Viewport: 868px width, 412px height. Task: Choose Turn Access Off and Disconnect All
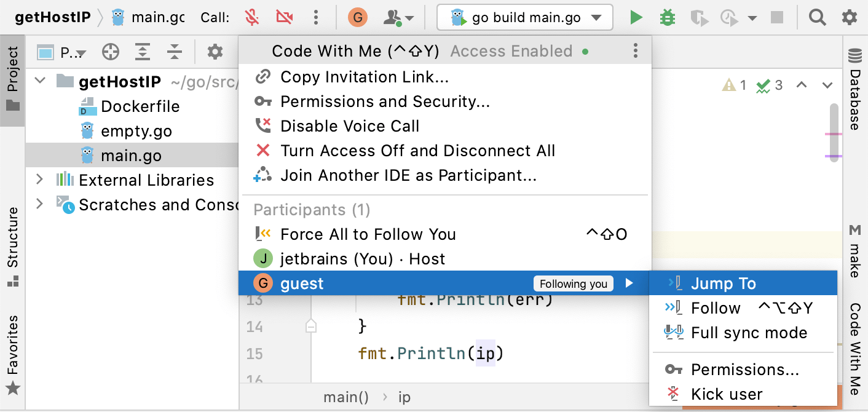(444, 151)
